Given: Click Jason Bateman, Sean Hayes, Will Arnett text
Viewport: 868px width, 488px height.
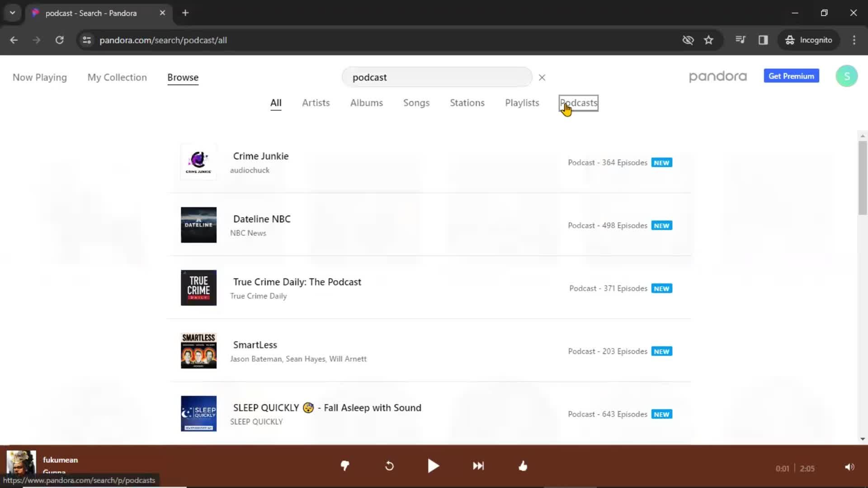Looking at the screenshot, I should (x=298, y=359).
